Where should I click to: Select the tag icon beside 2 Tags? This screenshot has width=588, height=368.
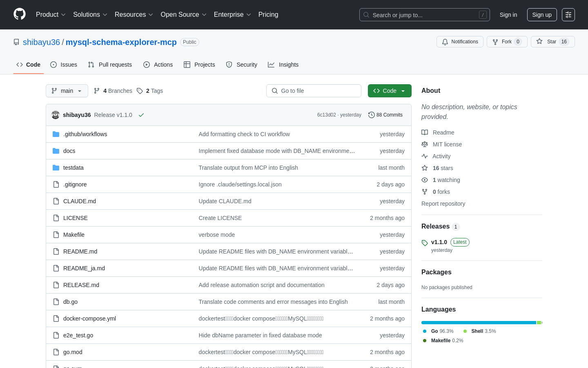click(x=140, y=91)
